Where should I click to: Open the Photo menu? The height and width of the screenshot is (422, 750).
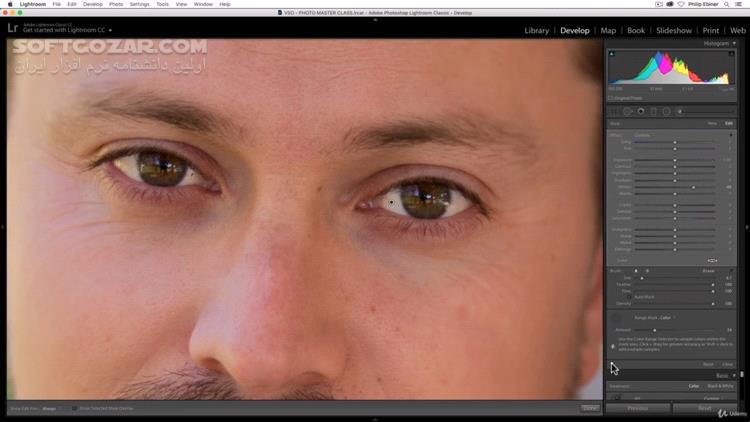116,4
